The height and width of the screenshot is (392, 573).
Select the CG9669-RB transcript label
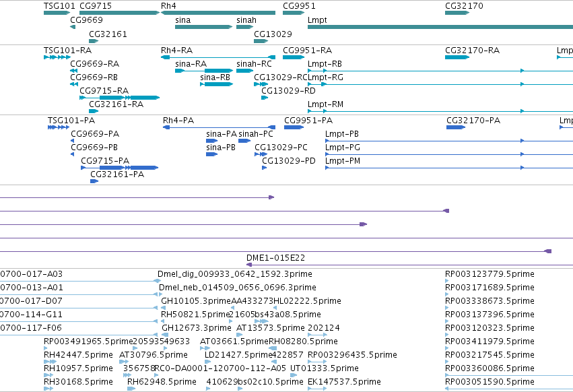pyautogui.click(x=94, y=77)
